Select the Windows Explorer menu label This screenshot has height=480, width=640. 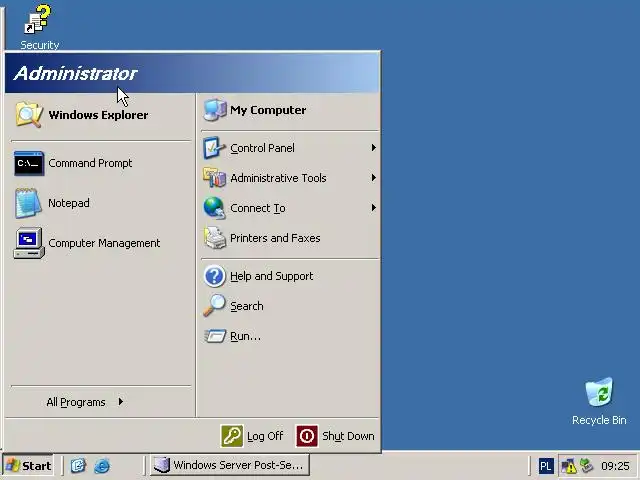[98, 115]
